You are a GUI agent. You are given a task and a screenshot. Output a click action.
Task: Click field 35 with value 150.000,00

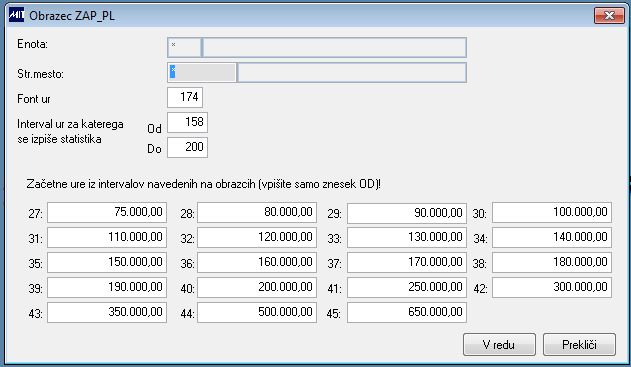107,262
